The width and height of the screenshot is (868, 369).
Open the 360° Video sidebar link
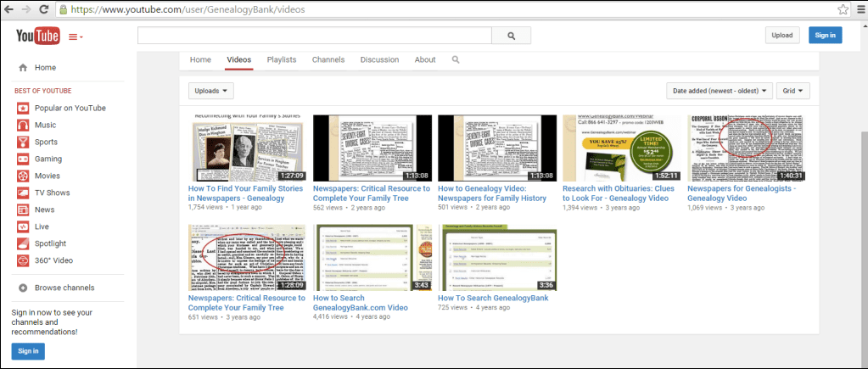53,260
